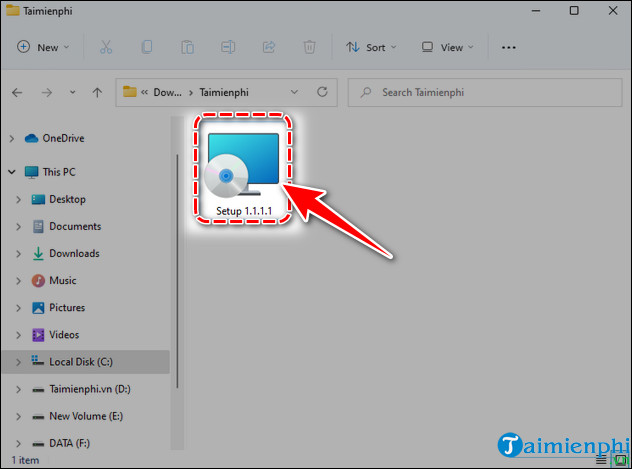This screenshot has height=469, width=632.
Task: Expand the Documents tree node
Action: (x=18, y=227)
